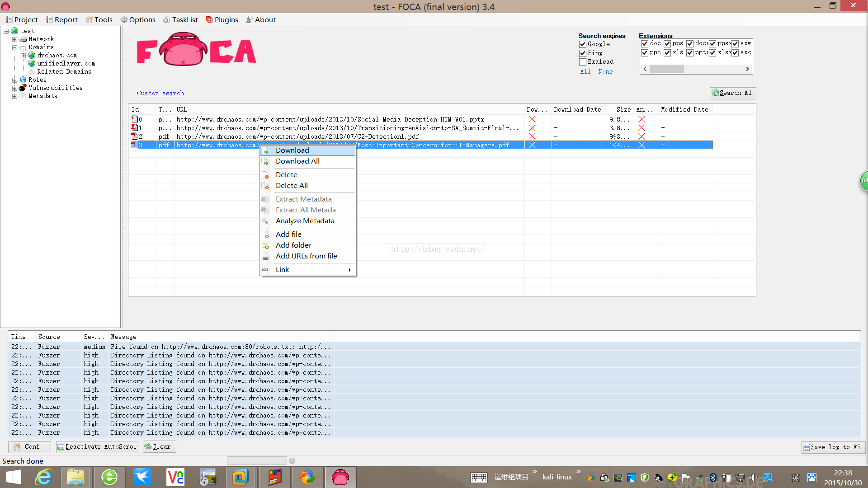Viewport: 868px width, 488px height.
Task: Collapse the Domains tree node
Action: (x=14, y=47)
